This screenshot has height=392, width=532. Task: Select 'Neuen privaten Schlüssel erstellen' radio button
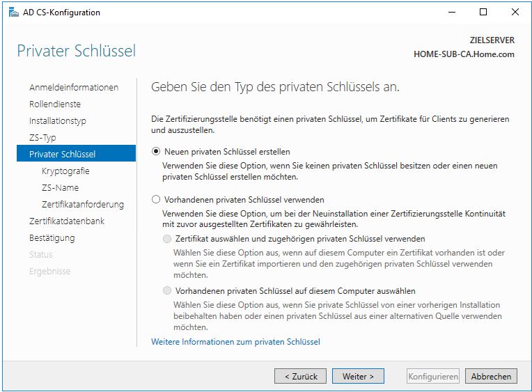point(156,151)
